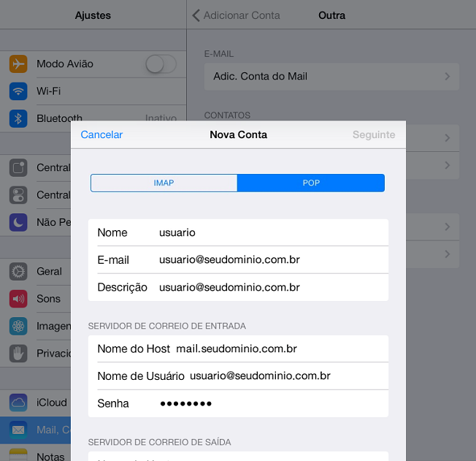Open the Geral gear icon
476x461 pixels.
pyautogui.click(x=18, y=271)
